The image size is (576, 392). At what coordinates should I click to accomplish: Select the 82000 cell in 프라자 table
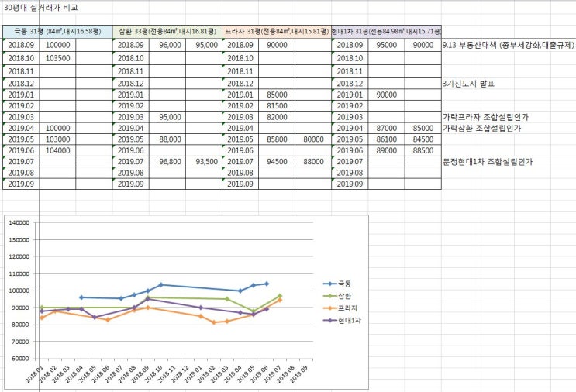(277, 117)
